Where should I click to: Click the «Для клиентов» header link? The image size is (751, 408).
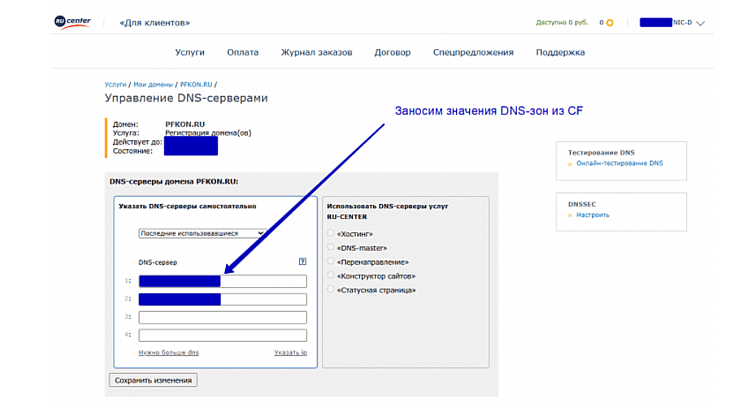point(155,23)
